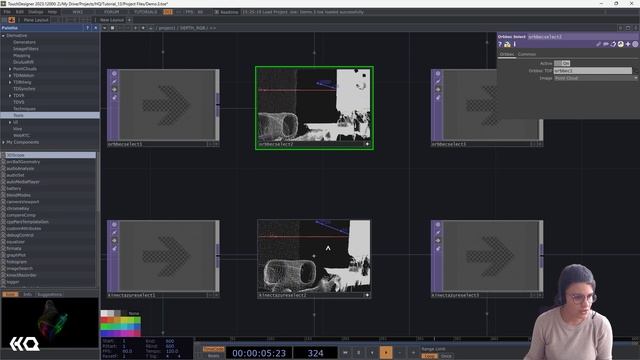
Task: Select the orbbecselect2 node viewer
Action: [314, 105]
